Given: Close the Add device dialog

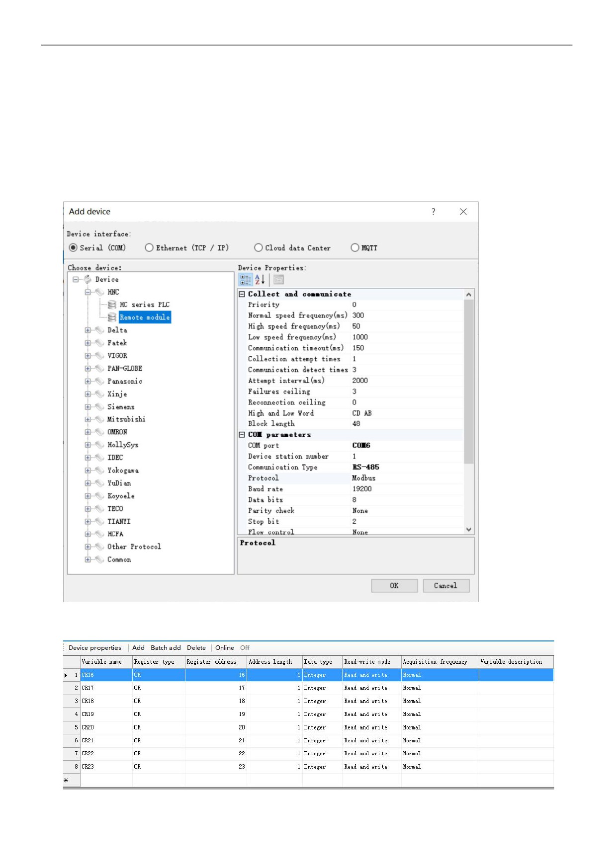Looking at the screenshot, I should point(463,212).
